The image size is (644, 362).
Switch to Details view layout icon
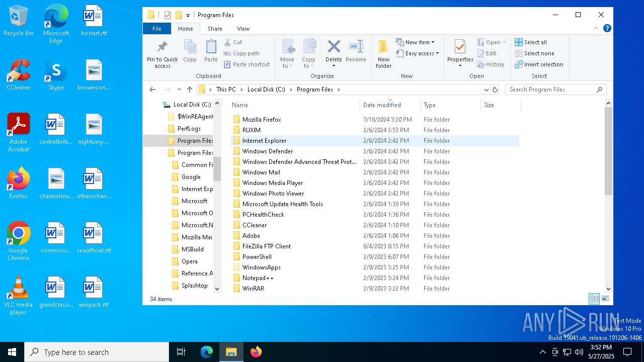[x=594, y=299]
